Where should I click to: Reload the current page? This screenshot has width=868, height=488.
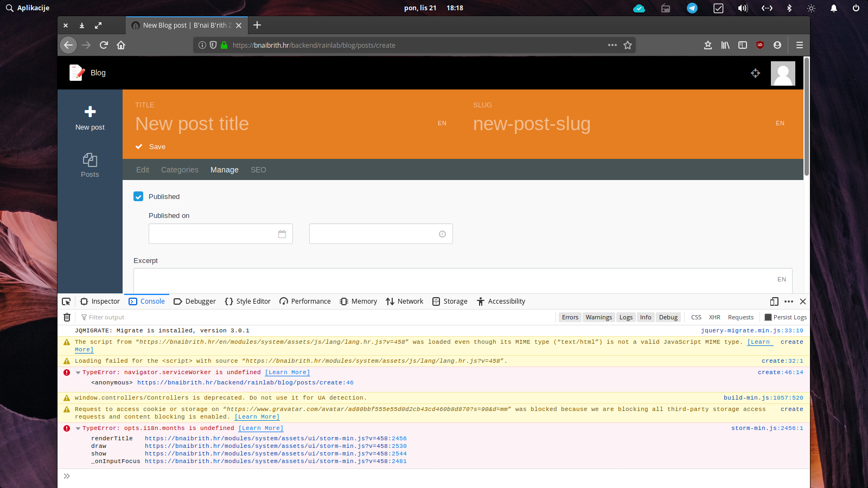pos(104,45)
